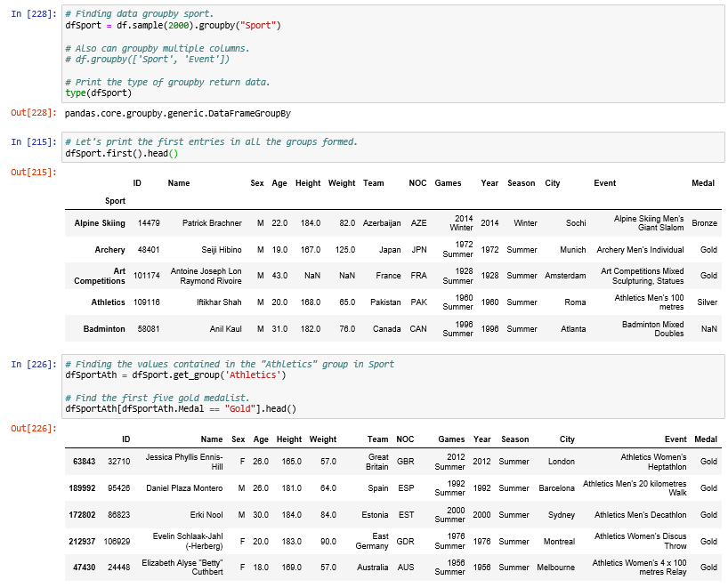Viewport: 728px width, 588px height.
Task: Click the Art Competitions row label
Action: [101, 276]
